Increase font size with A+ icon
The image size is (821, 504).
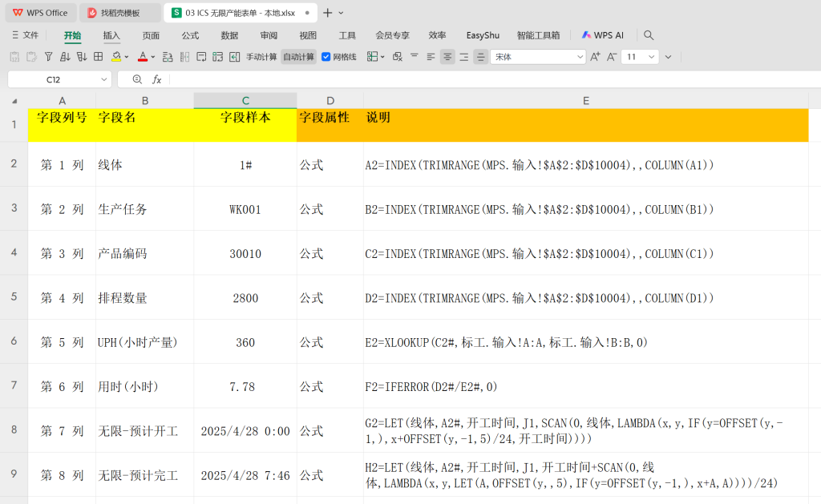pyautogui.click(x=596, y=57)
